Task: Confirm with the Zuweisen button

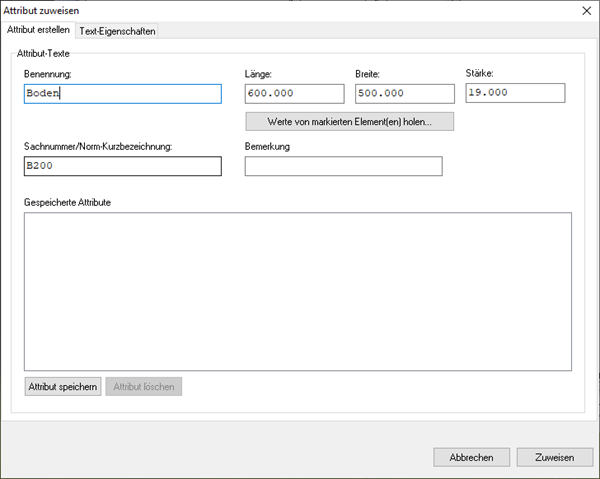Action: tap(554, 457)
